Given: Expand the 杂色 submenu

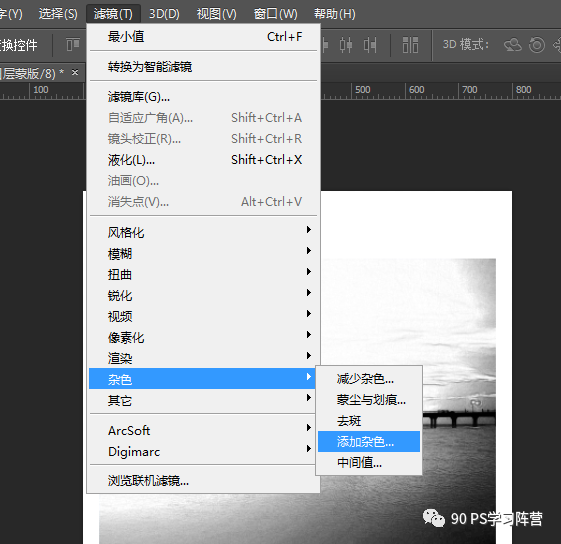Looking at the screenshot, I should pos(202,379).
